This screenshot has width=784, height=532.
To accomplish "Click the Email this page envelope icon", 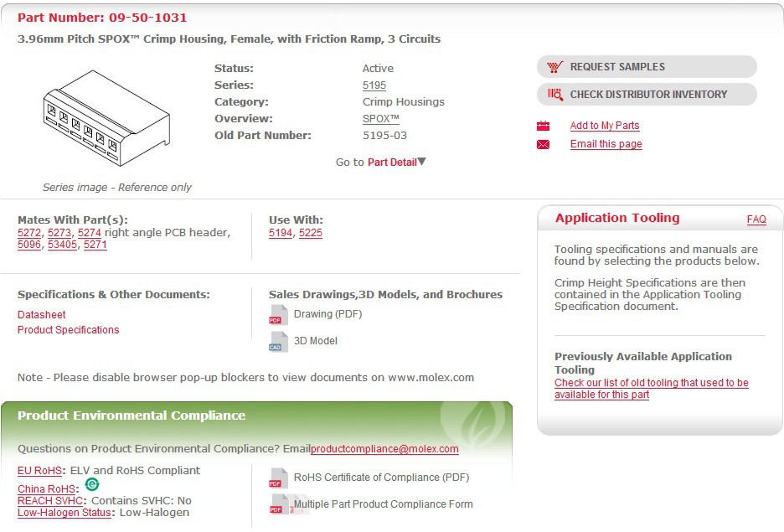I will click(x=543, y=144).
